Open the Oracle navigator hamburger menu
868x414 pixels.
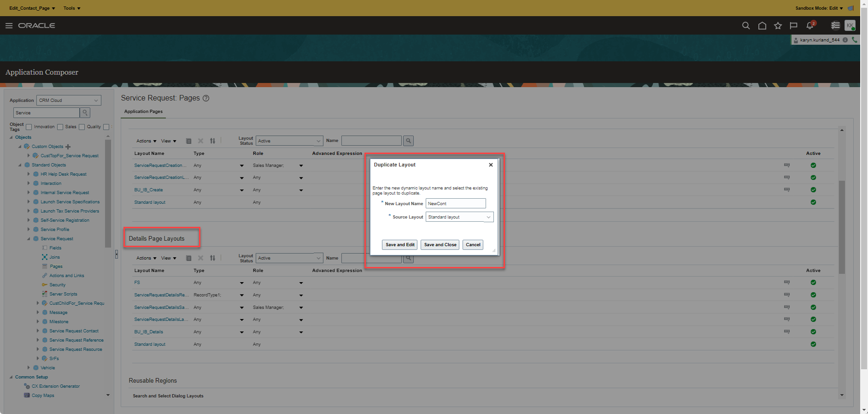9,26
